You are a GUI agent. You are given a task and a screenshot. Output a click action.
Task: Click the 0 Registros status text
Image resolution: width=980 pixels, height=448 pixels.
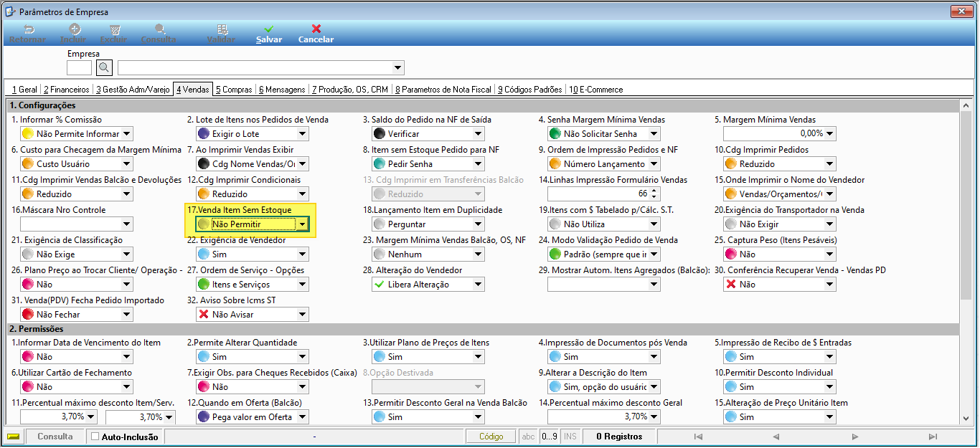619,437
